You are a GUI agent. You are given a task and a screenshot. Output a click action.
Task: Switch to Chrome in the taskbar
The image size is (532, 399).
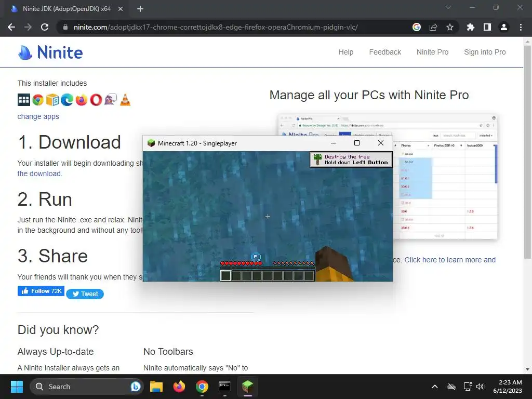pyautogui.click(x=202, y=387)
